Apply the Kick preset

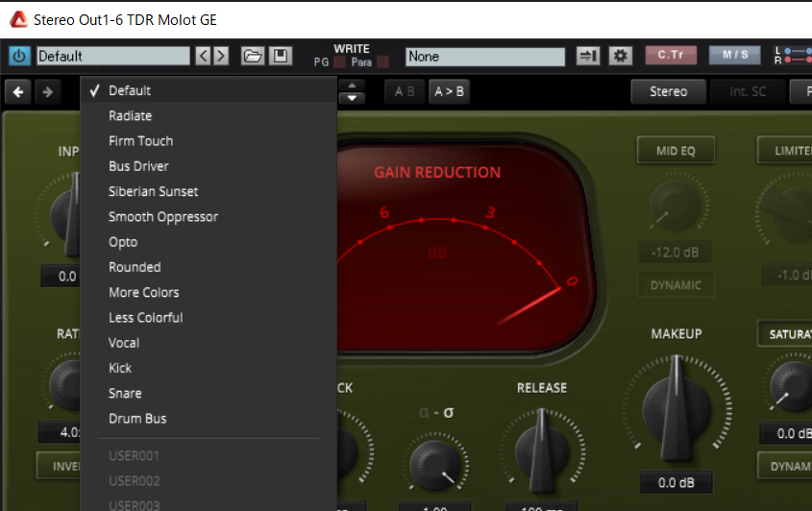pyautogui.click(x=209, y=368)
